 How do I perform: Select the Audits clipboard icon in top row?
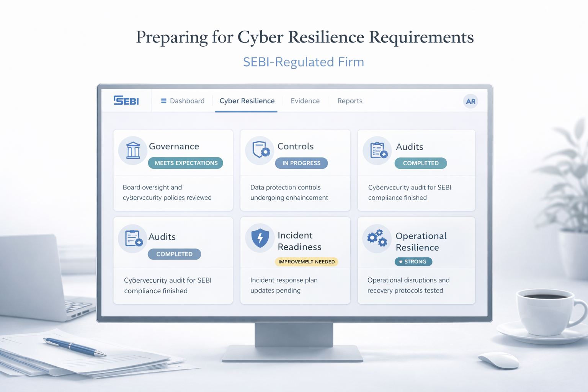pos(377,150)
